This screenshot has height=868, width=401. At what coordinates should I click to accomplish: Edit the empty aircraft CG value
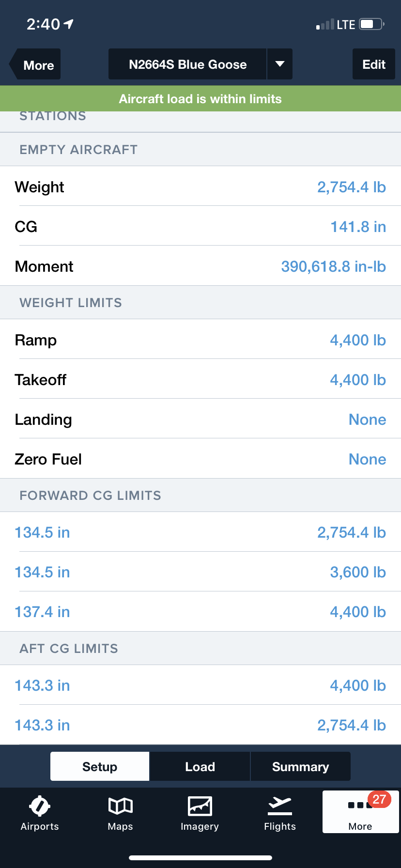358,227
